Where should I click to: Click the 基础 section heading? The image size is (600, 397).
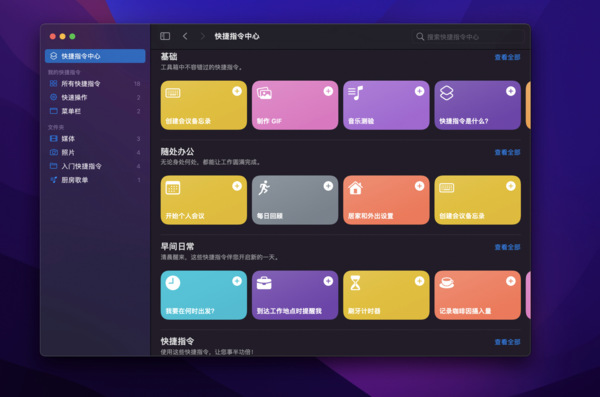[169, 57]
